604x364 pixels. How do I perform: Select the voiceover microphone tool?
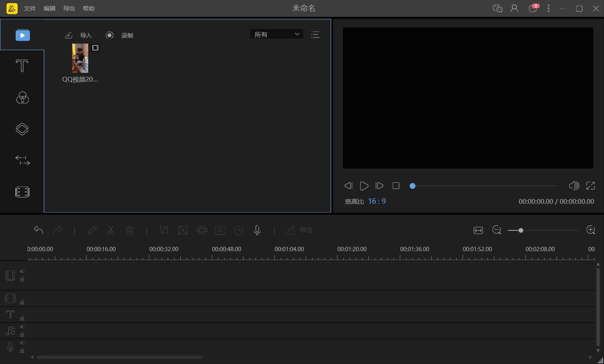point(257,230)
